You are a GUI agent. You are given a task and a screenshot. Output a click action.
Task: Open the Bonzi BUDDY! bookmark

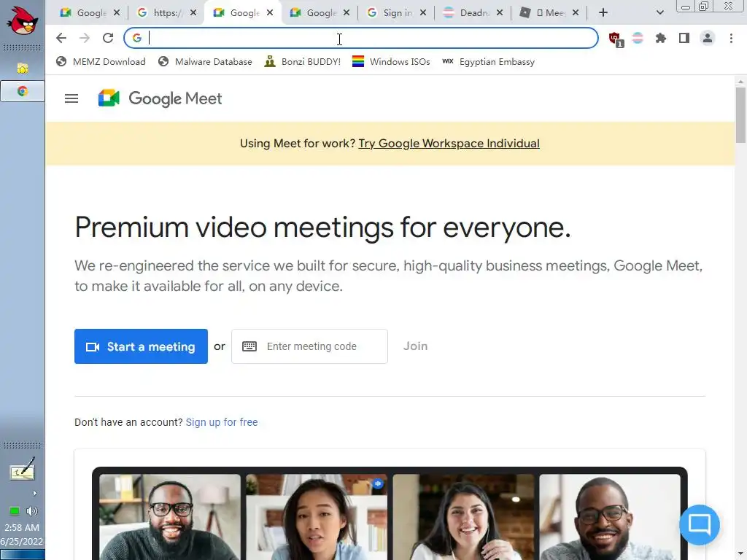click(x=303, y=62)
